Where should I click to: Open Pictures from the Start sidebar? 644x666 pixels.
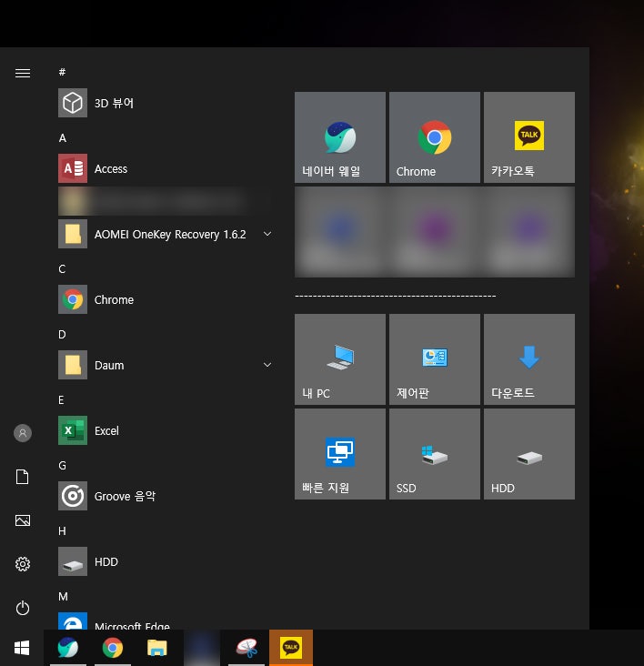pyautogui.click(x=23, y=520)
